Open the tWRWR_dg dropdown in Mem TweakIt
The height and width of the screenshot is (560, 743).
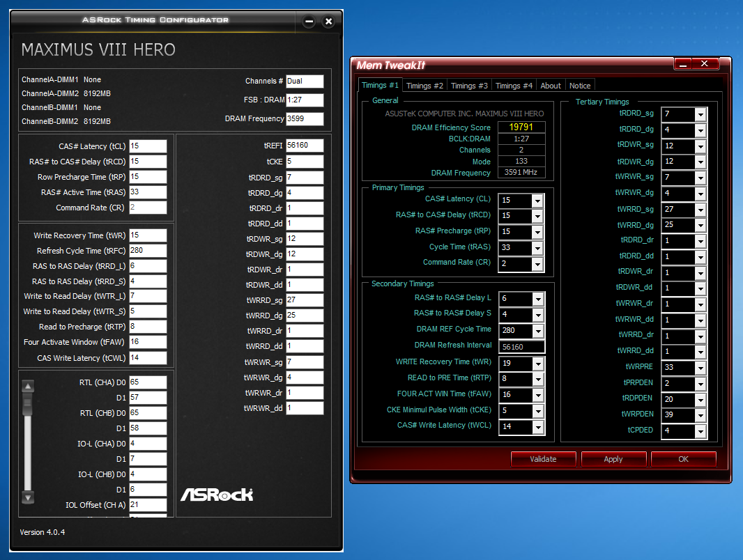(x=700, y=194)
